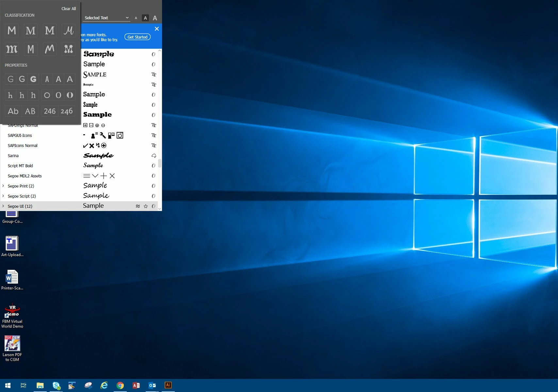Launch Google Chrome from the taskbar
This screenshot has height=392, width=558.
tap(120, 385)
